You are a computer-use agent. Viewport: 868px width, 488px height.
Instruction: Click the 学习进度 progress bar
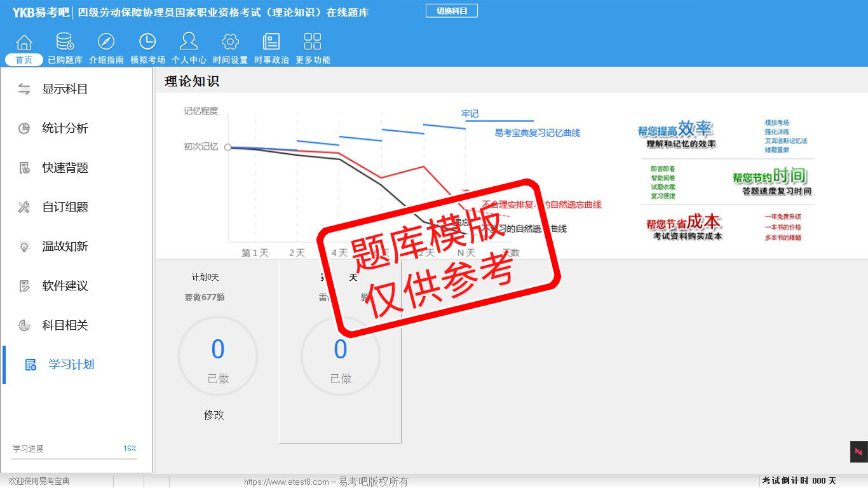[74, 458]
